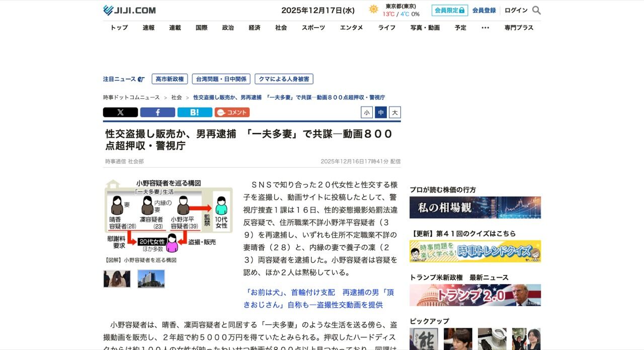Click the 時事通信 社会部 byline
This screenshot has height=350, width=644.
point(124,161)
